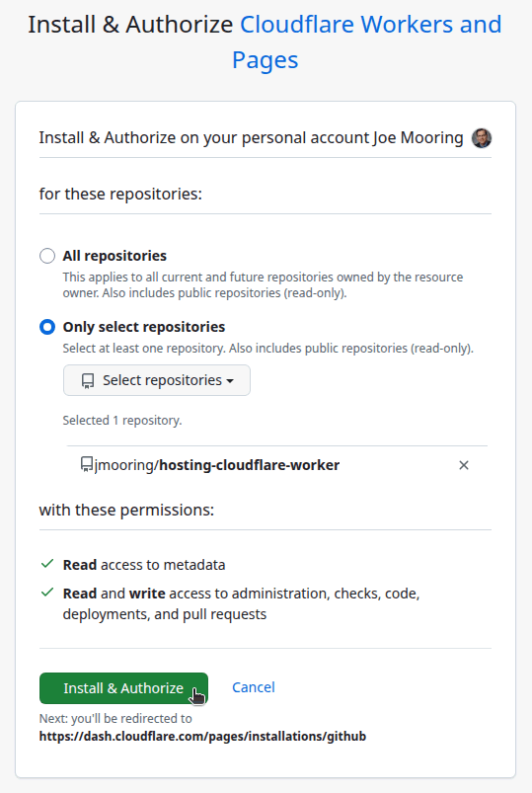This screenshot has height=793, width=532.
Task: Click the repository icon beside jmooring
Action: 87,465
